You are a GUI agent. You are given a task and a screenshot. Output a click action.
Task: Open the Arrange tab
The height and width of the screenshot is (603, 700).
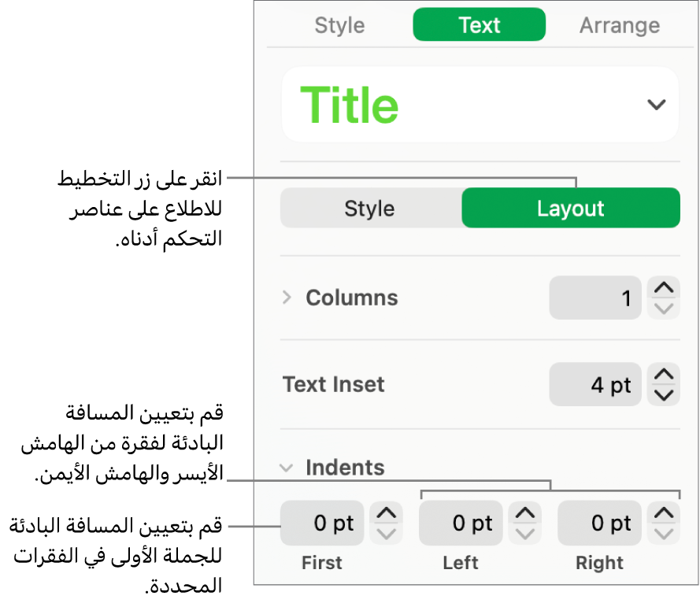click(x=620, y=25)
